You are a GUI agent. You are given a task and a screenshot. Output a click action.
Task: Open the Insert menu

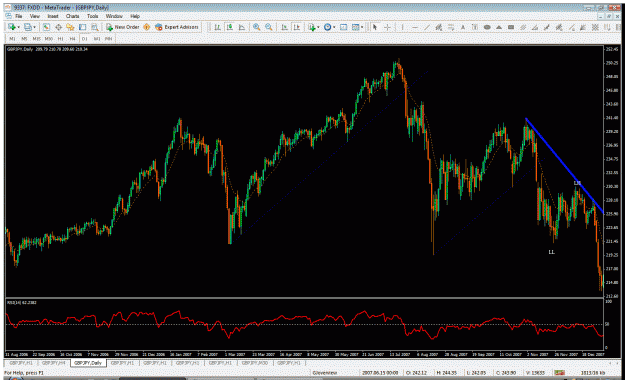tap(53, 16)
